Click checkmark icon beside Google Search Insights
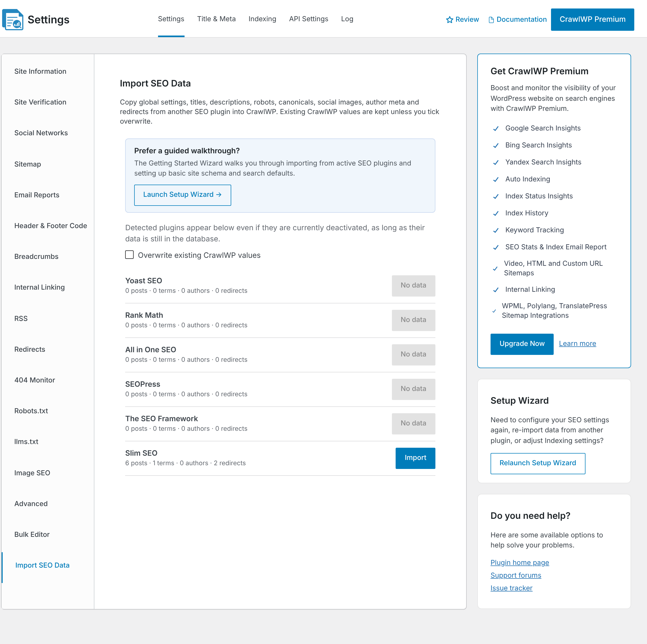 coord(496,129)
